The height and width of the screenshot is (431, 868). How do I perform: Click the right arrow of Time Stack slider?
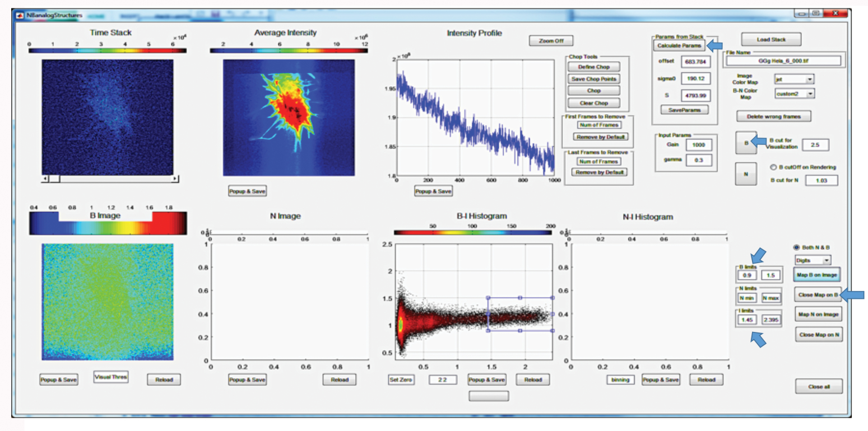pyautogui.click(x=176, y=179)
